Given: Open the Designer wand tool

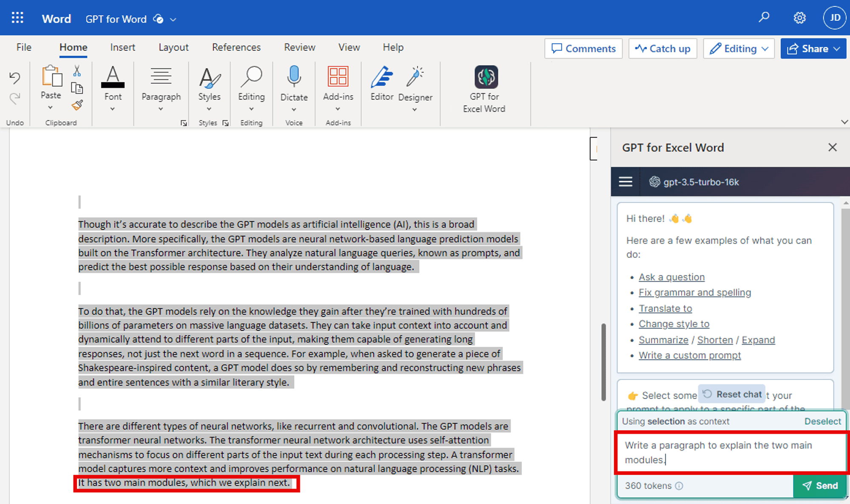Looking at the screenshot, I should point(415,84).
